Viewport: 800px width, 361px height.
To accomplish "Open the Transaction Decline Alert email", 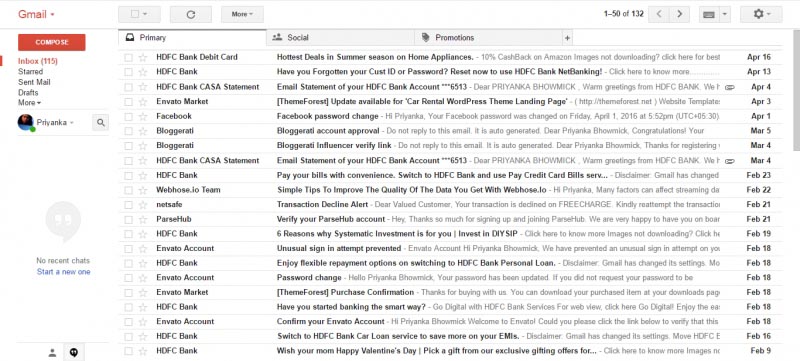I will pos(449,204).
